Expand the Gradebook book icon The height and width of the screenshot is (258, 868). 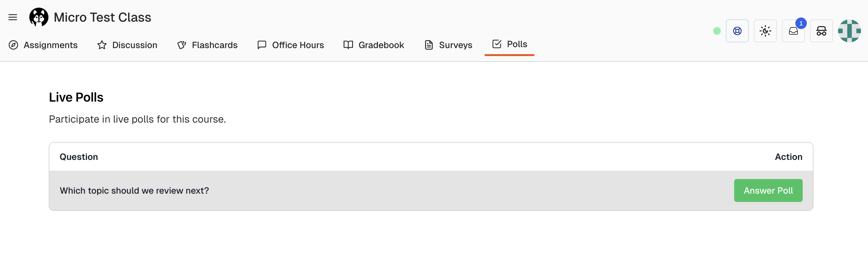(x=348, y=45)
